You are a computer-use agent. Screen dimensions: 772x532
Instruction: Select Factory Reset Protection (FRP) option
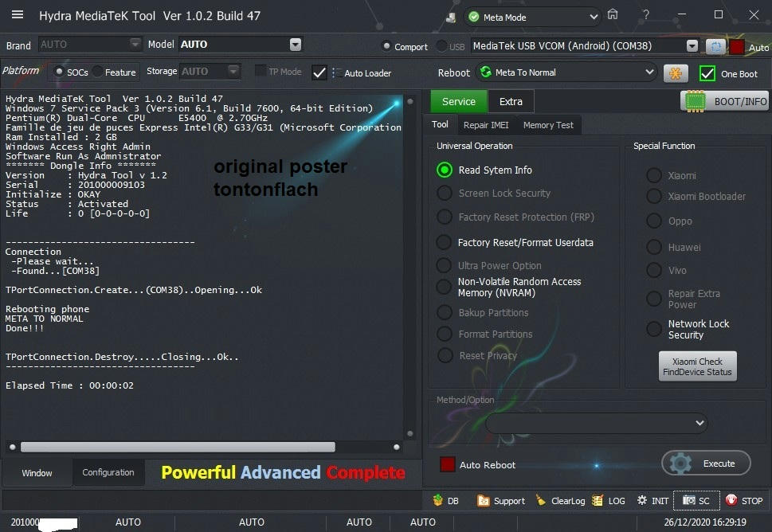click(444, 217)
